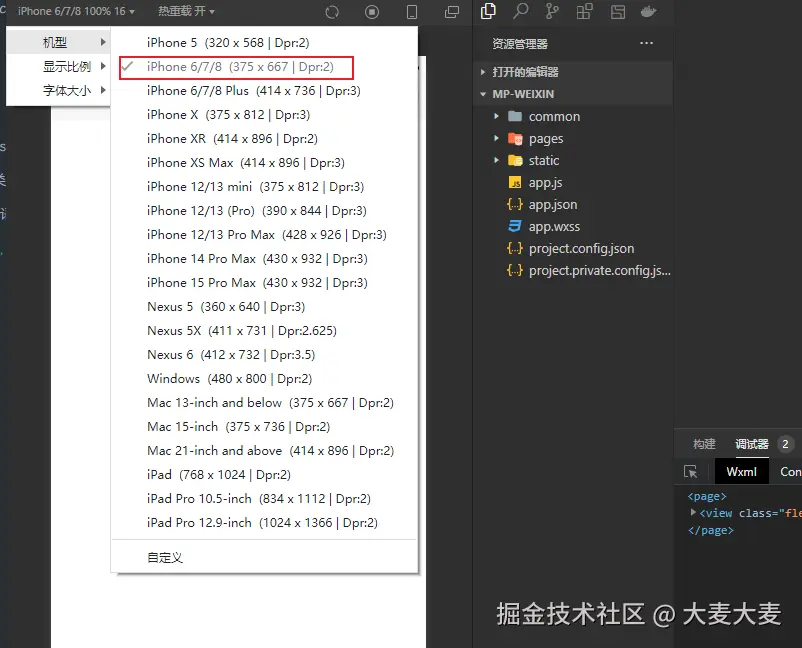Open the resource manager more options ellipsis

point(647,43)
